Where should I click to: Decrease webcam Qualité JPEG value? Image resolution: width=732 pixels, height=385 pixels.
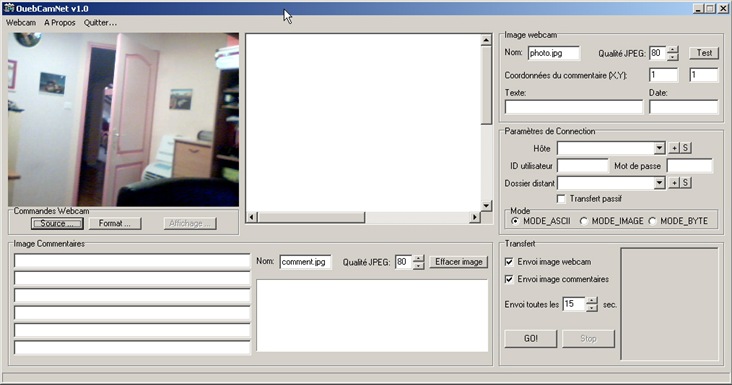(672, 56)
